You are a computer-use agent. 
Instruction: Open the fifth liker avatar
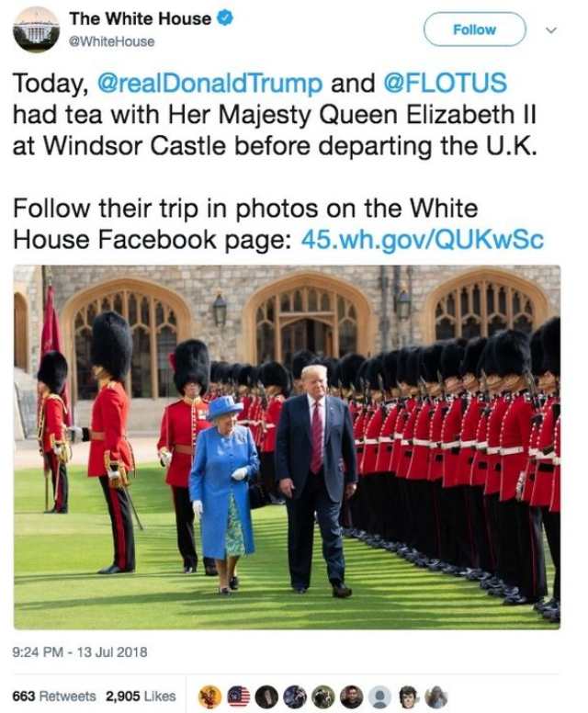[322, 696]
